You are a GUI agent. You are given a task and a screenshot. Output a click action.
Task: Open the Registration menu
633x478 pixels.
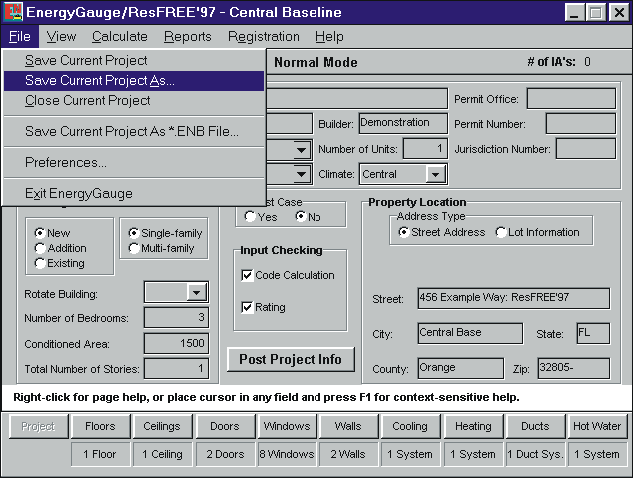click(264, 37)
